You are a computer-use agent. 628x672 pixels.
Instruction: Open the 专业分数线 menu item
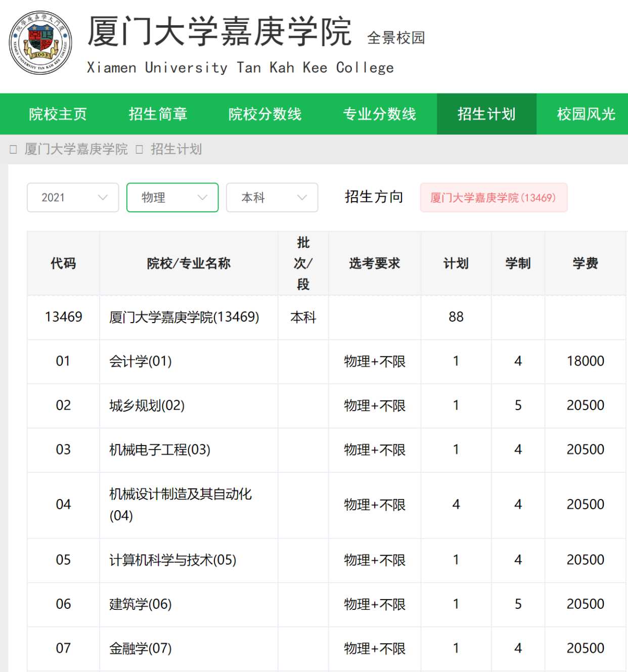pos(380,114)
